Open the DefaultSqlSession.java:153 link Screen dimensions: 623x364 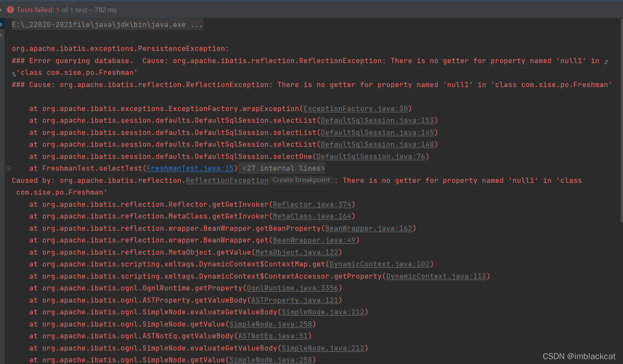(377, 120)
